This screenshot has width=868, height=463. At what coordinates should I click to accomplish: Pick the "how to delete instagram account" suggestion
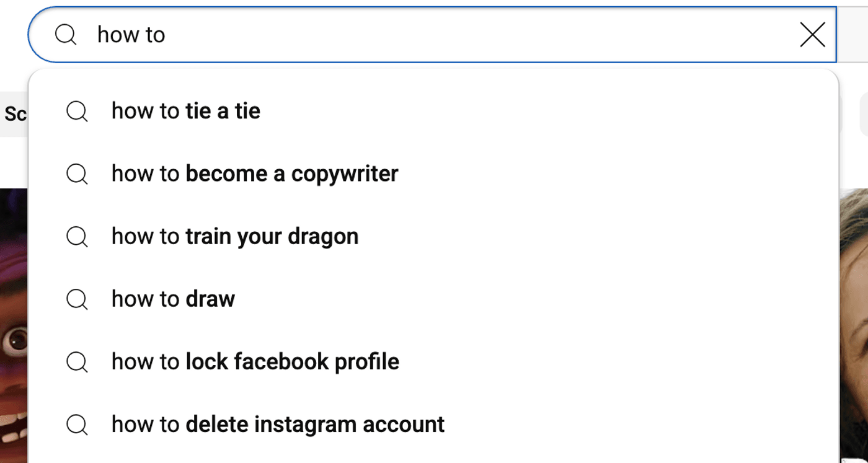point(278,425)
